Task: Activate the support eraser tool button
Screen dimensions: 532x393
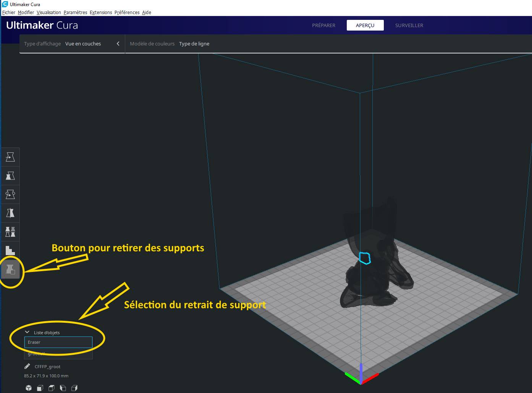Action: pyautogui.click(x=10, y=270)
